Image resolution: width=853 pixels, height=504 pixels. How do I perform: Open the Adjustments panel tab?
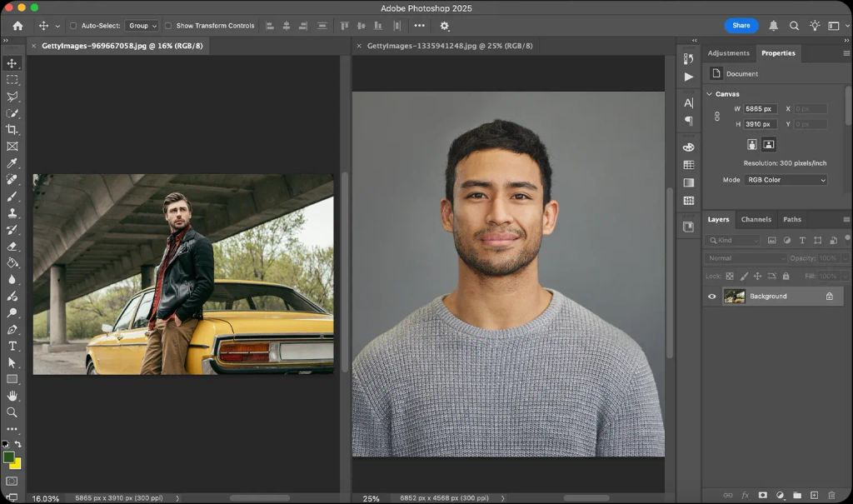(728, 52)
